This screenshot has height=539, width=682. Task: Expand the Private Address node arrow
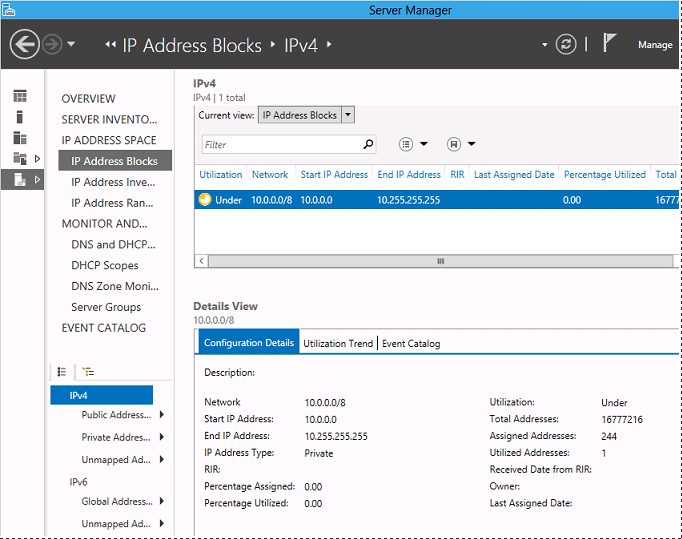(x=162, y=437)
